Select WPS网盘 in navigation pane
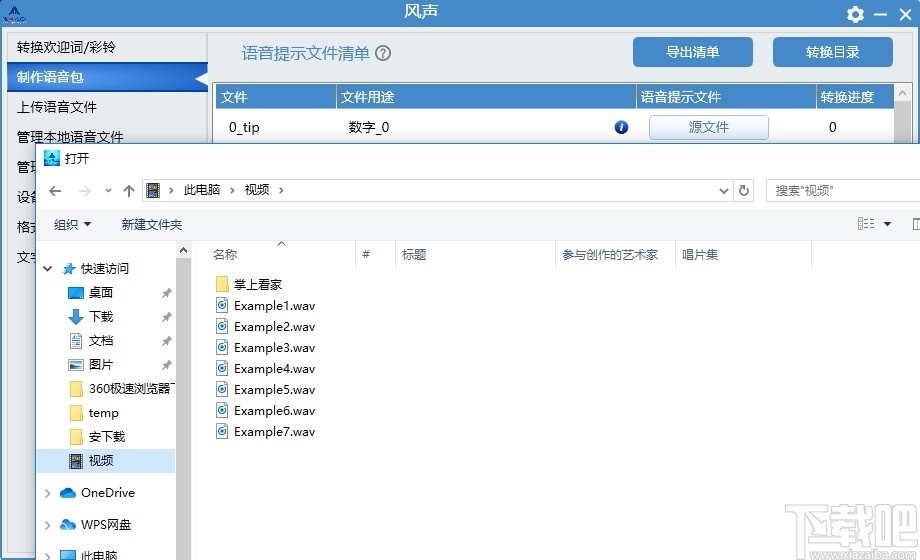Image resolution: width=920 pixels, height=560 pixels. click(x=97, y=525)
